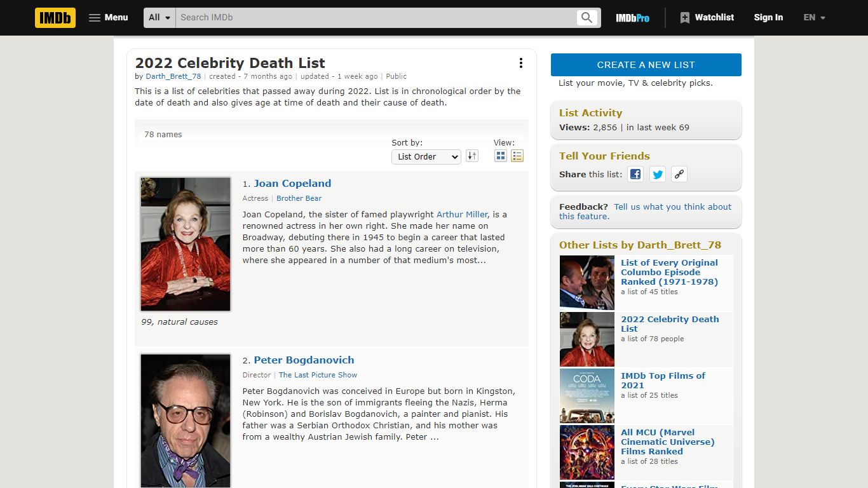Click Sign In
Image resolution: width=868 pixels, height=488 pixels.
pos(768,18)
